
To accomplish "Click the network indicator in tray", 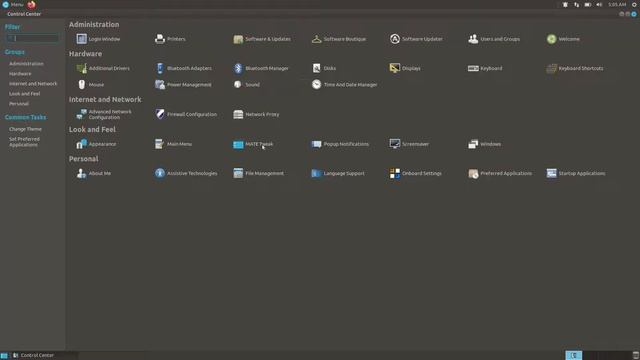I will coord(576,4).
